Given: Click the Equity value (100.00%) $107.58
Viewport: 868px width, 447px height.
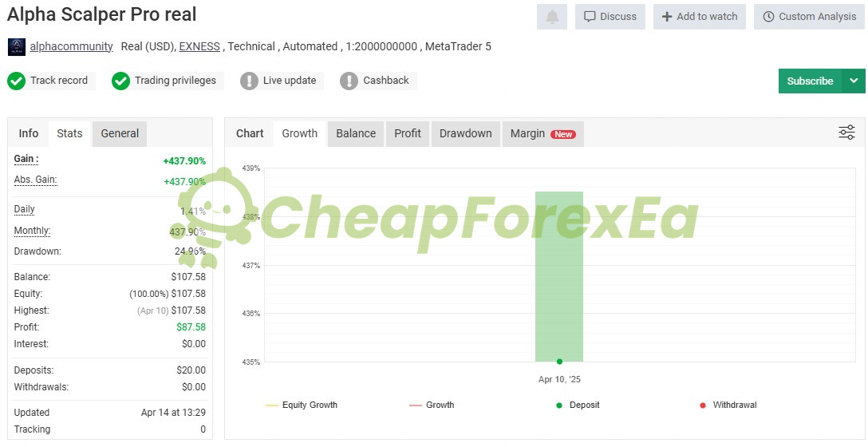Looking at the screenshot, I should [x=168, y=294].
